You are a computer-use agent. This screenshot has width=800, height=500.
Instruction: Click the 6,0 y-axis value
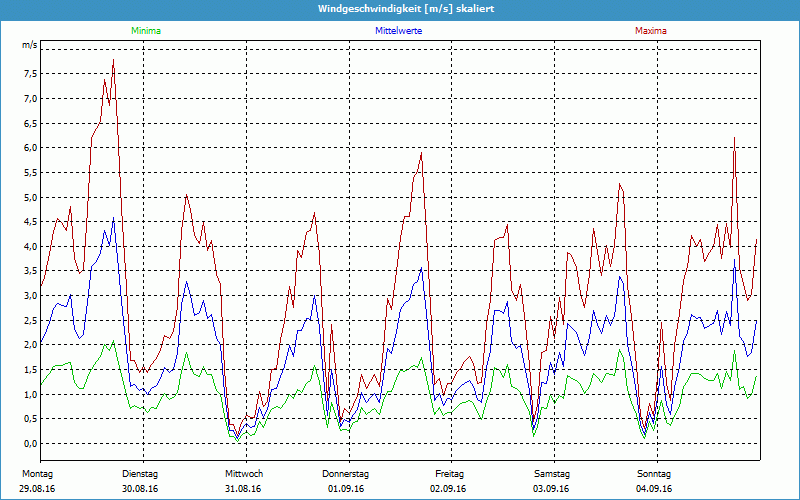tap(30, 148)
